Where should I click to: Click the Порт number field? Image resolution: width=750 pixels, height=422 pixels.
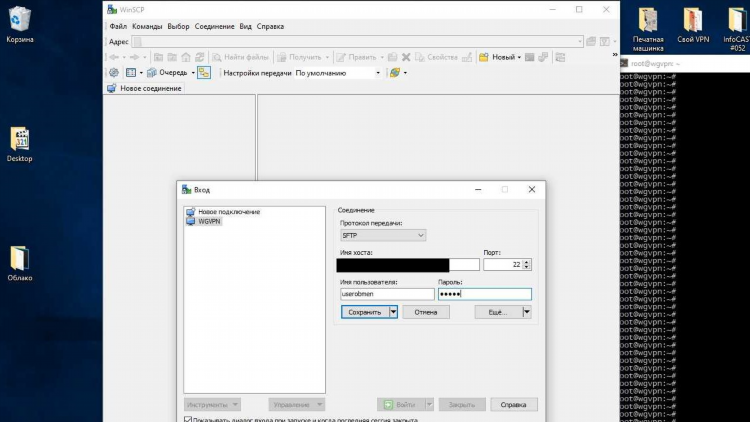(x=503, y=265)
